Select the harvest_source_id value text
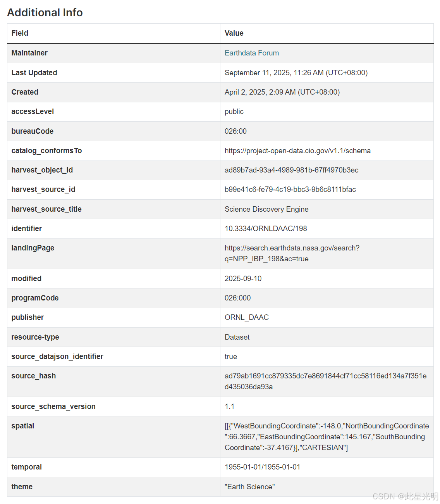The image size is (440, 504). (290, 190)
